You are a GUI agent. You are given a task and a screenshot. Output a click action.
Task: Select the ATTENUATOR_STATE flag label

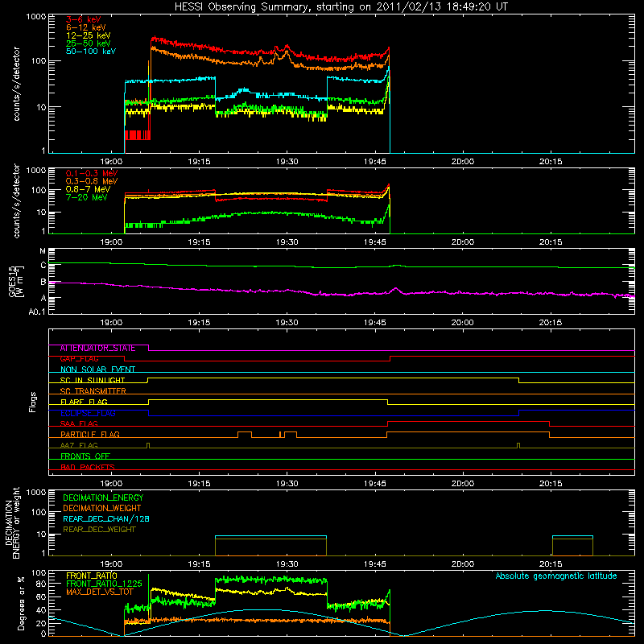[x=97, y=349]
